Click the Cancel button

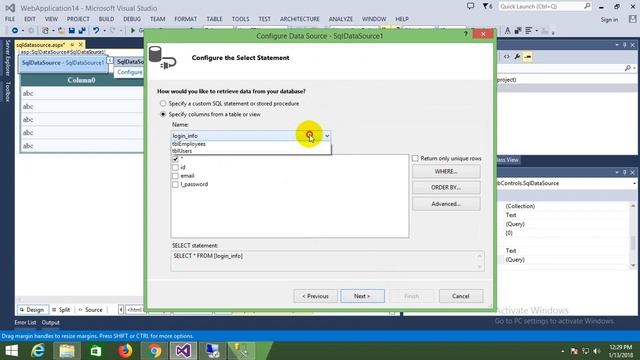pos(461,296)
